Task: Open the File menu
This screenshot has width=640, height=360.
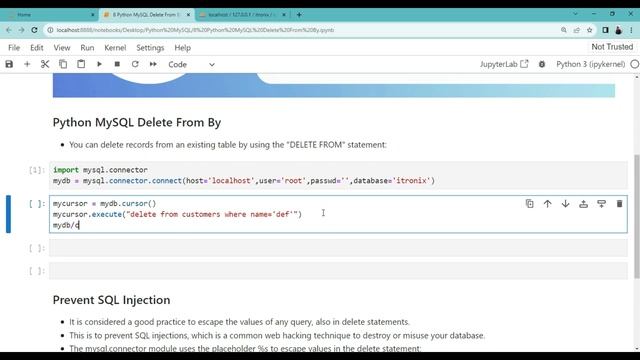Action: pyautogui.click(x=14, y=48)
